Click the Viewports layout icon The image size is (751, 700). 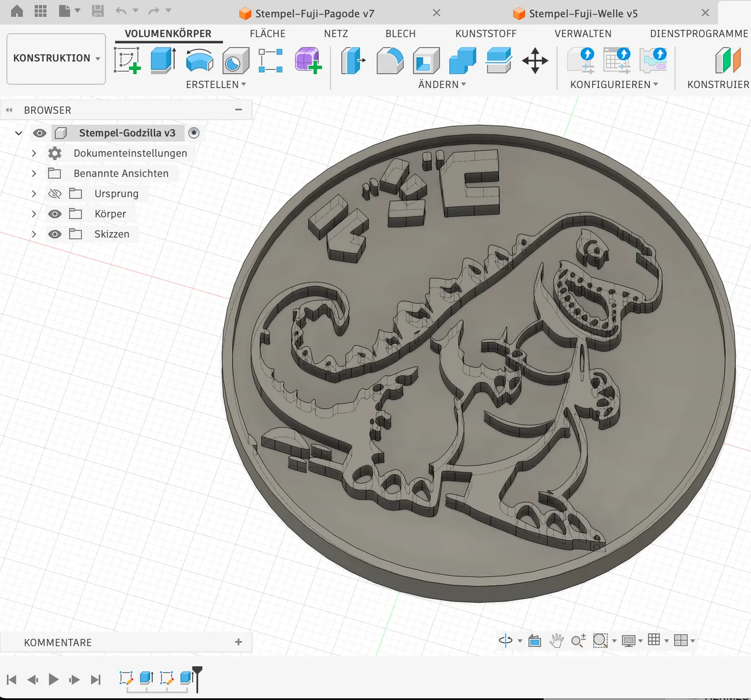pyautogui.click(x=680, y=640)
